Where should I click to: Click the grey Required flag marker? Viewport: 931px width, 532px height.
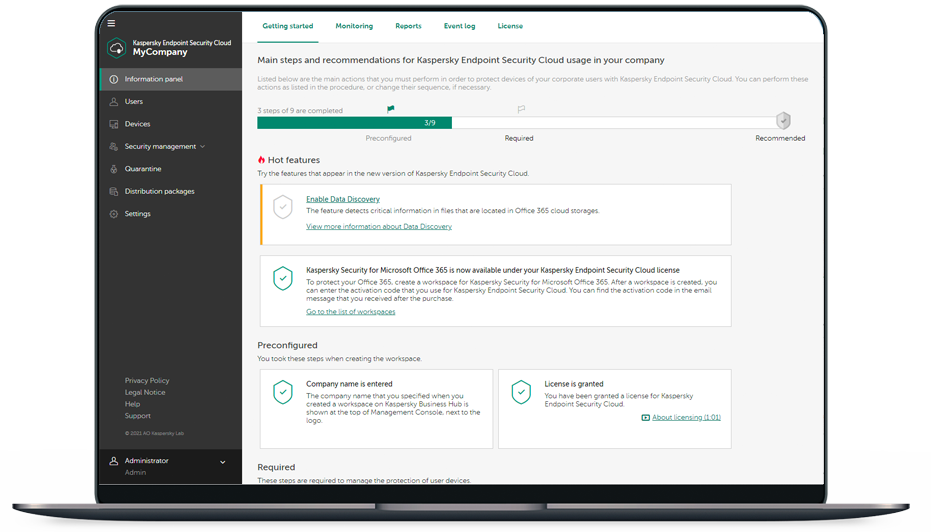tap(521, 109)
